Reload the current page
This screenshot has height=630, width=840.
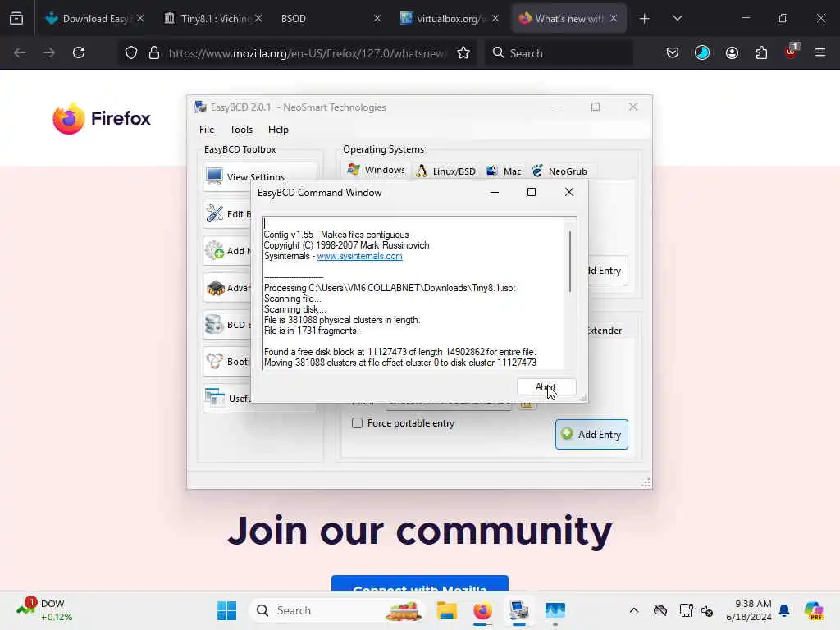(x=79, y=52)
